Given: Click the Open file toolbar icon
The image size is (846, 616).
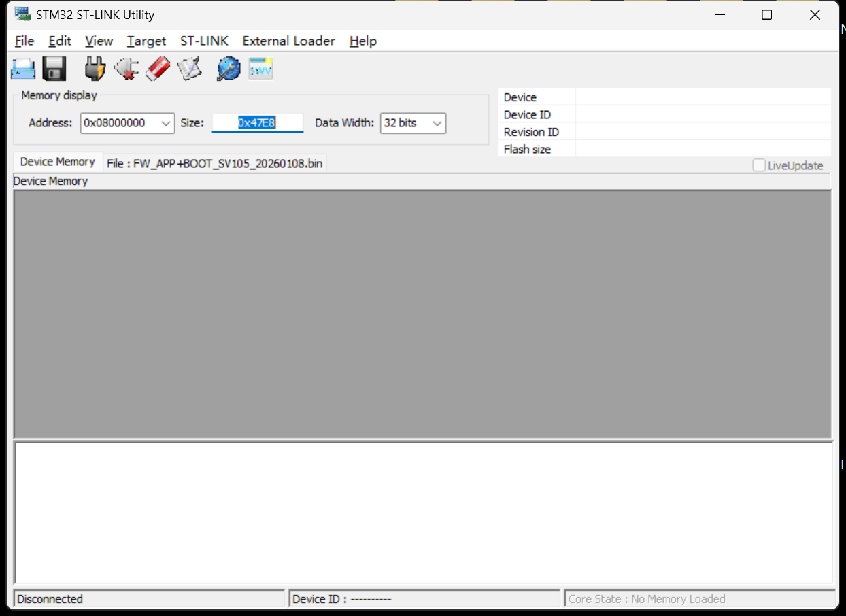Looking at the screenshot, I should pyautogui.click(x=23, y=69).
